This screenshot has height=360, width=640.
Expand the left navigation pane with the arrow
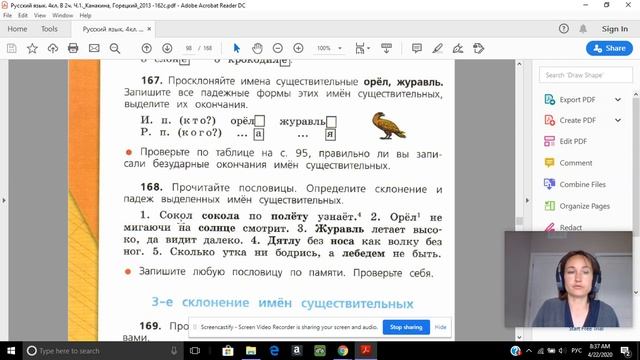point(4,200)
